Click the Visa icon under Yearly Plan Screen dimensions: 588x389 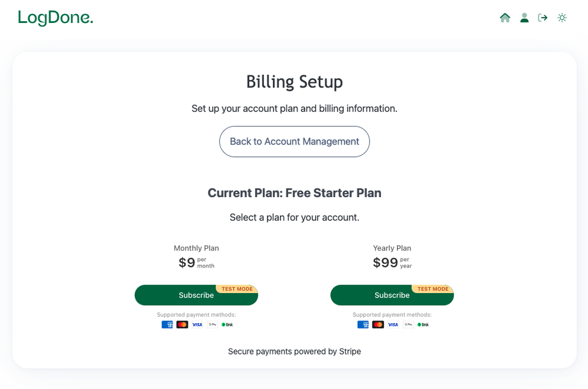(393, 324)
